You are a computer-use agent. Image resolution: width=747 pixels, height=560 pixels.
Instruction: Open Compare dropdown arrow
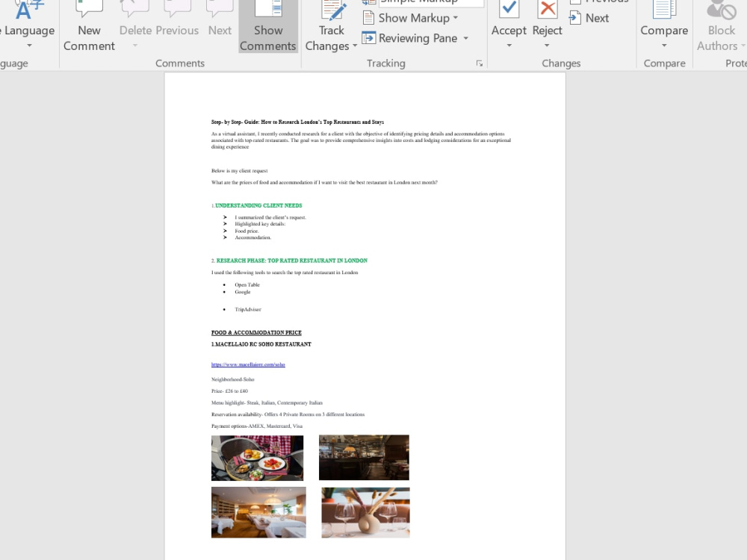tap(664, 46)
